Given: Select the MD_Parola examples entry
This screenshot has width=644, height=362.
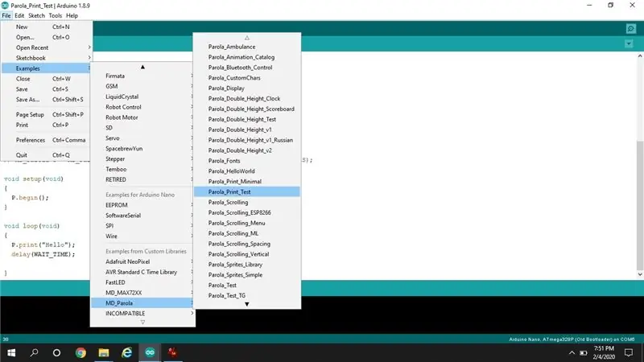Looking at the screenshot, I should tap(142, 303).
